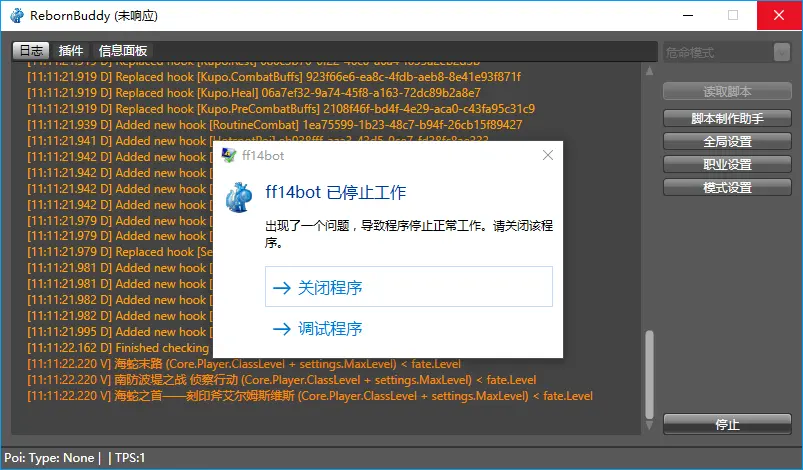Open the bot mode dropdown arrow
Viewport: 803px width, 470px height.
pyautogui.click(x=781, y=52)
